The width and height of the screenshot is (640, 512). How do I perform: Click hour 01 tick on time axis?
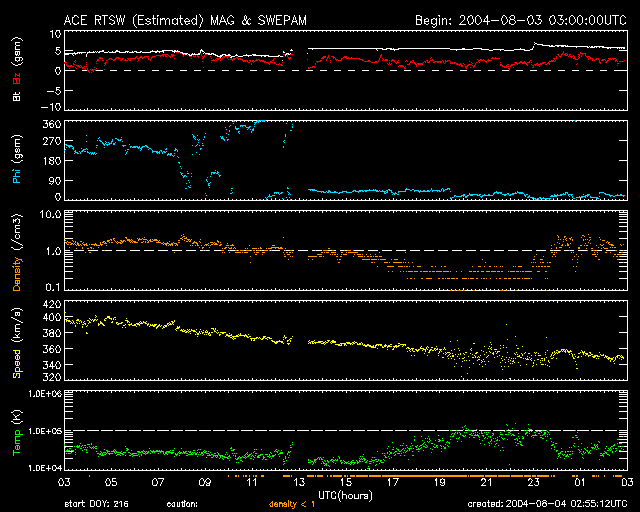[579, 482]
